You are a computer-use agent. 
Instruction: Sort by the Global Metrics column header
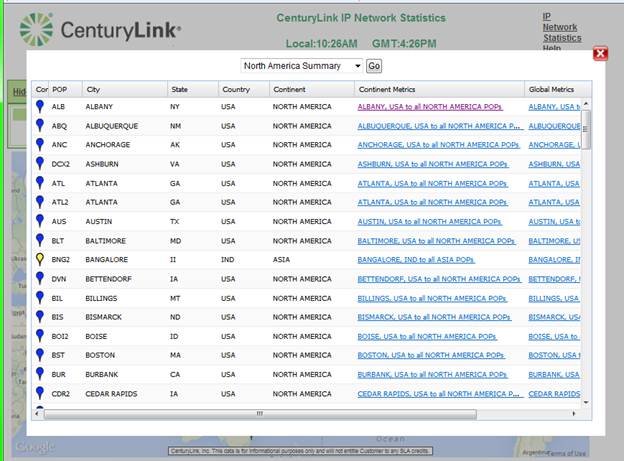click(558, 90)
